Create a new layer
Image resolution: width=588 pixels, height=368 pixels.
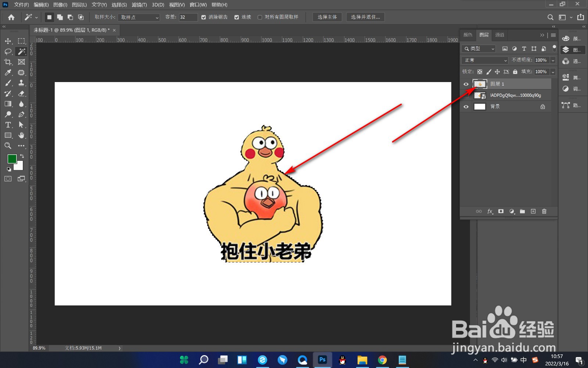point(533,211)
